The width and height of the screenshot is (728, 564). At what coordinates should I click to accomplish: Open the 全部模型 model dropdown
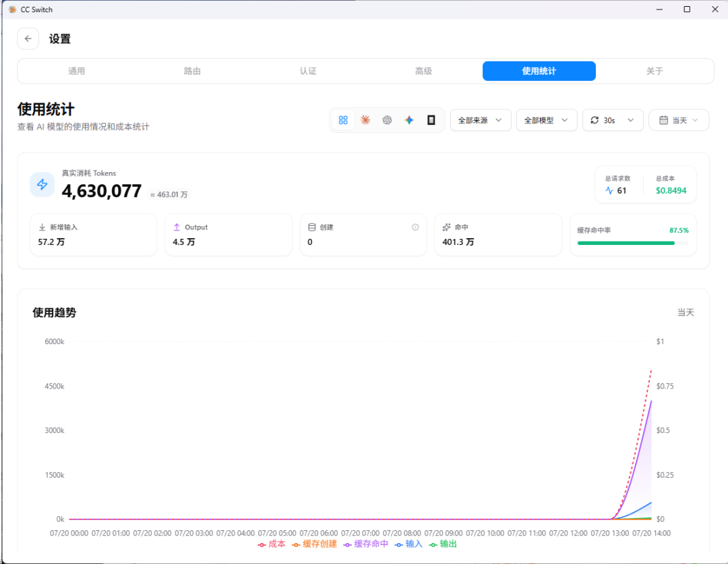coord(547,120)
